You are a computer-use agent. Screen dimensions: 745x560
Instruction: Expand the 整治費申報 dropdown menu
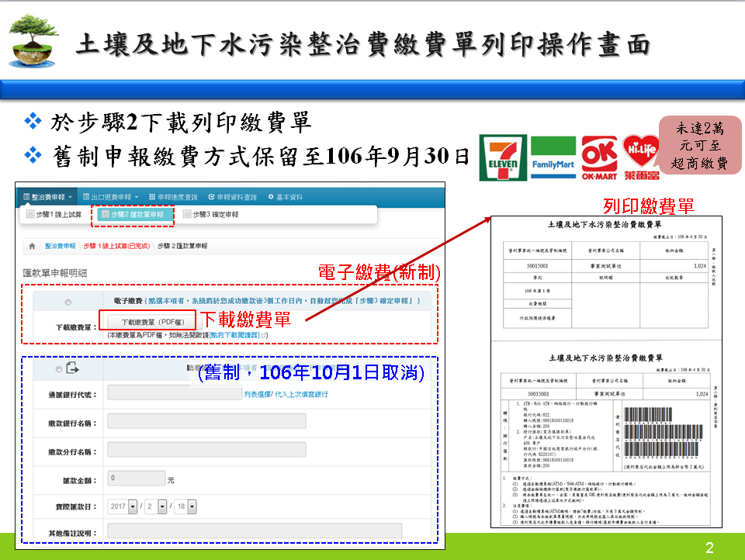click(48, 197)
